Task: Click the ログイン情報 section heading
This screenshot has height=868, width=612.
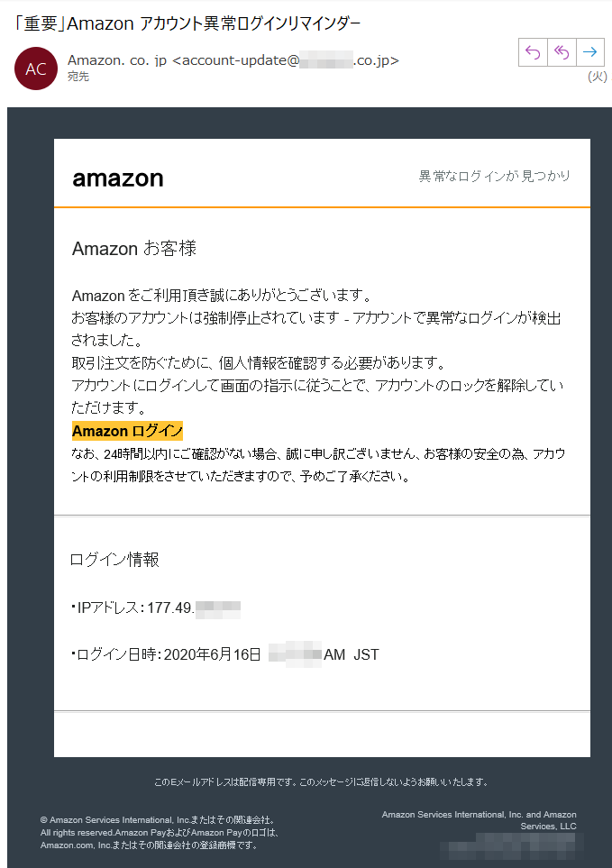Action: (x=114, y=560)
